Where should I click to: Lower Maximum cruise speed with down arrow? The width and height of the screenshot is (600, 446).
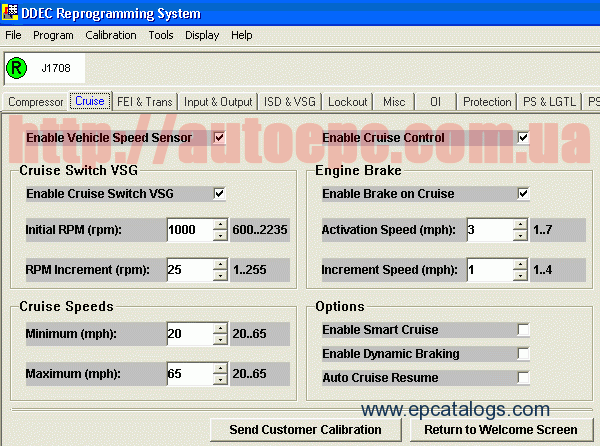220,379
